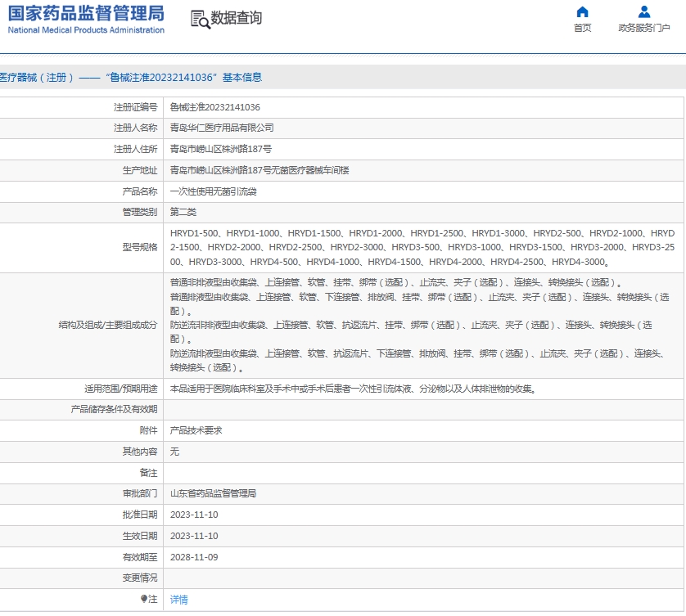
Task: Click composition line starting 防逆流排液型由收集袋
Action: coord(419,360)
